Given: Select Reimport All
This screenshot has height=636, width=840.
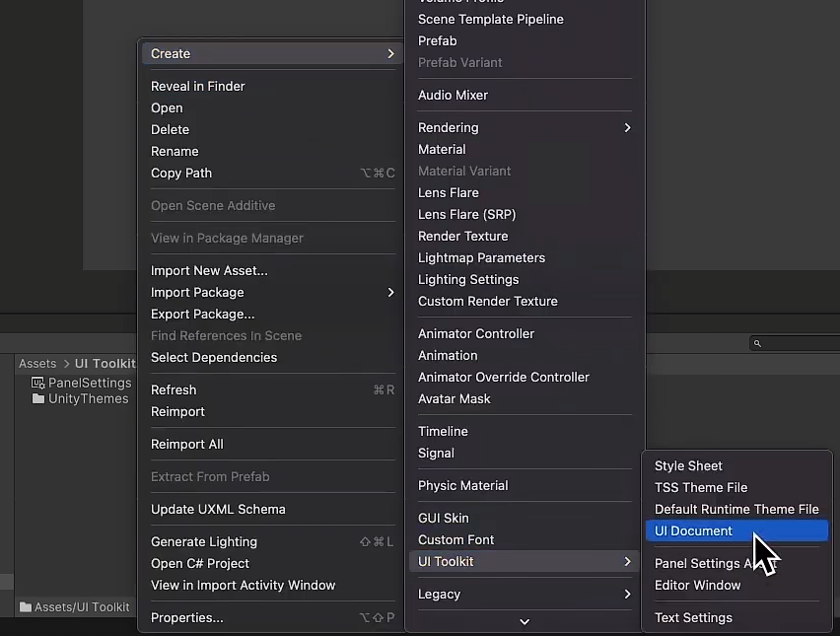Looking at the screenshot, I should (x=273, y=444).
